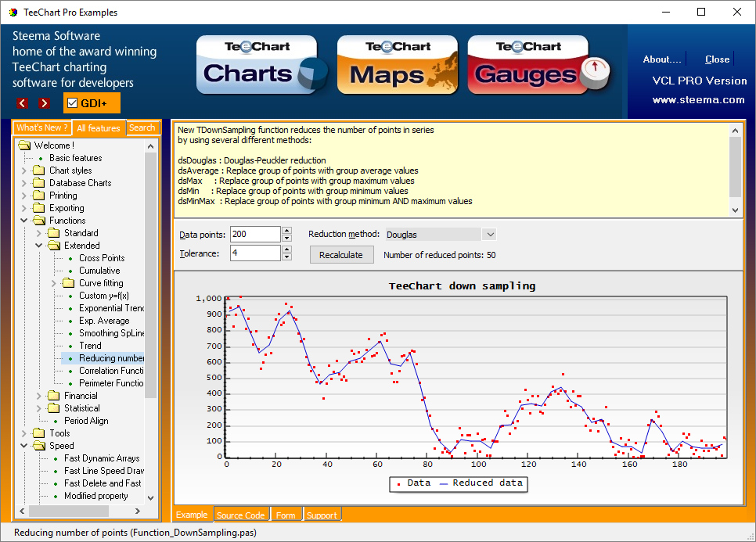Open the About.... link
The height and width of the screenshot is (542, 756).
tap(662, 59)
